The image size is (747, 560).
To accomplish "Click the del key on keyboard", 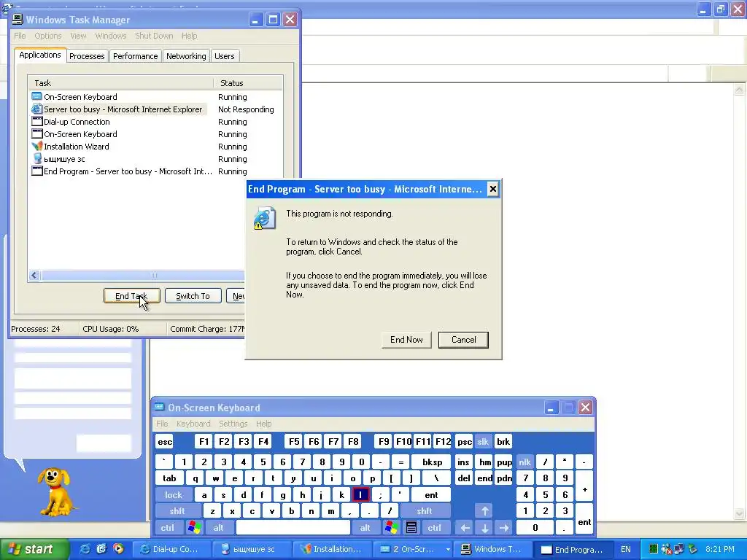I will click(x=463, y=478).
